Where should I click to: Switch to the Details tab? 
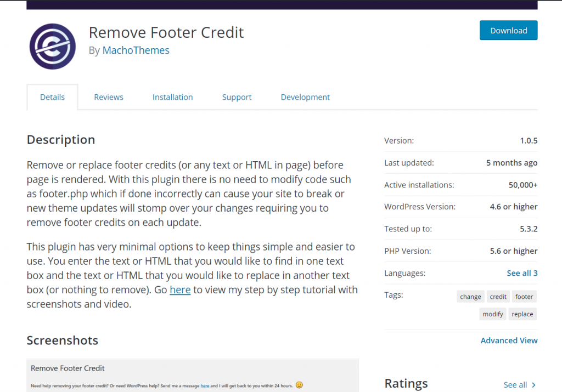point(52,97)
